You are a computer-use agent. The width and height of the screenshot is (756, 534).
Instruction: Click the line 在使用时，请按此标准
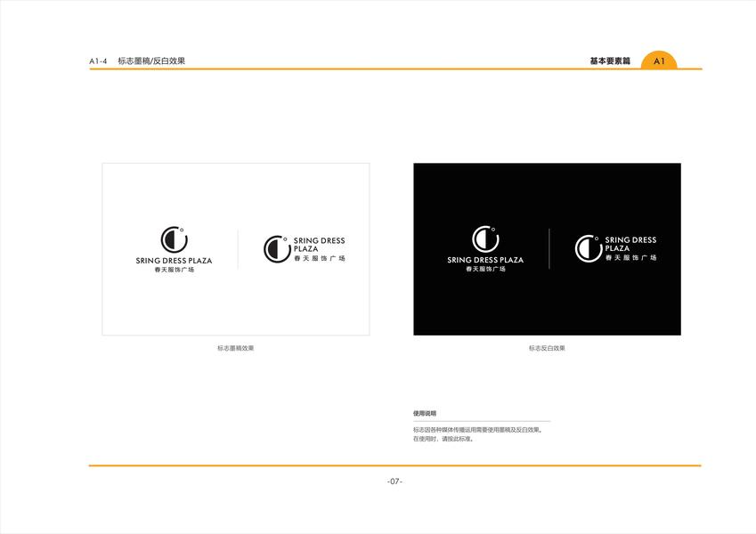pyautogui.click(x=443, y=439)
